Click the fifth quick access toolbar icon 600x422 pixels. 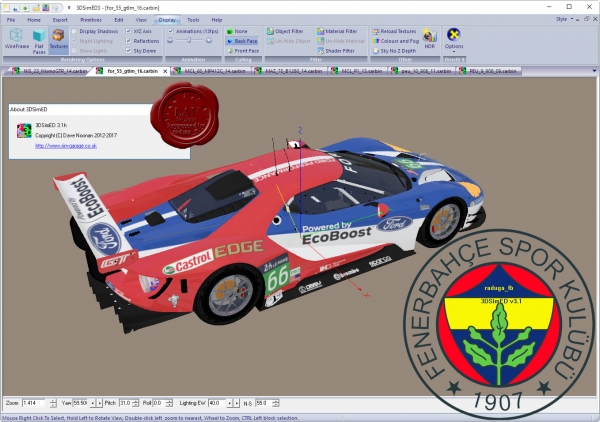click(46, 8)
